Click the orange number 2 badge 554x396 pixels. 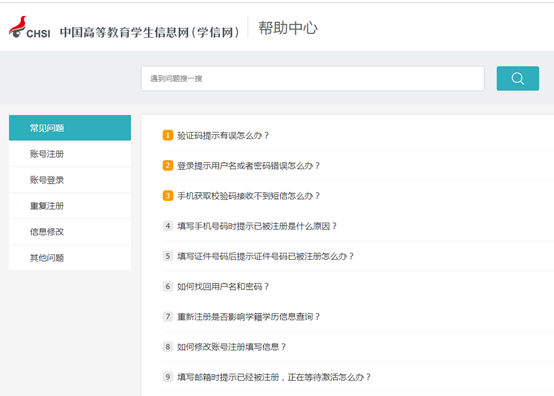[x=168, y=165]
